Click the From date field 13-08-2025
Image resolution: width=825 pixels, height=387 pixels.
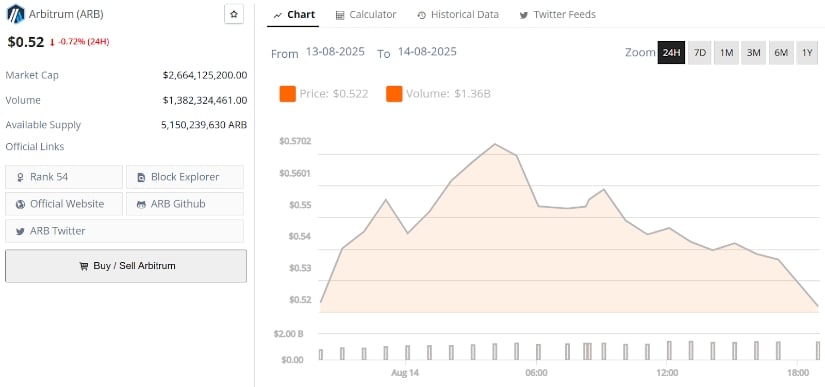pyautogui.click(x=335, y=52)
